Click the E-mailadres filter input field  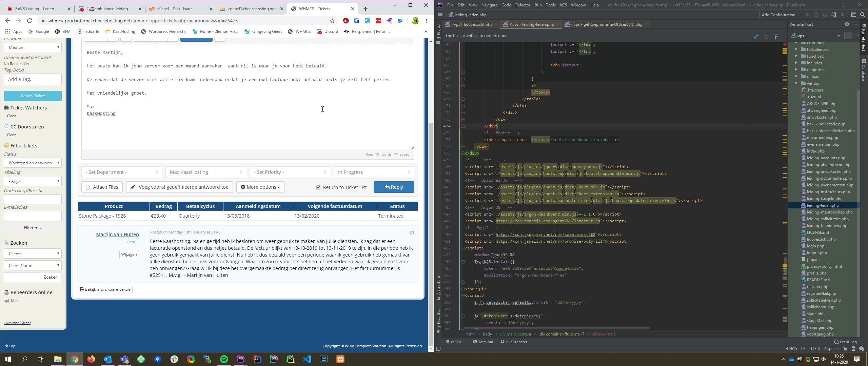coord(33,216)
